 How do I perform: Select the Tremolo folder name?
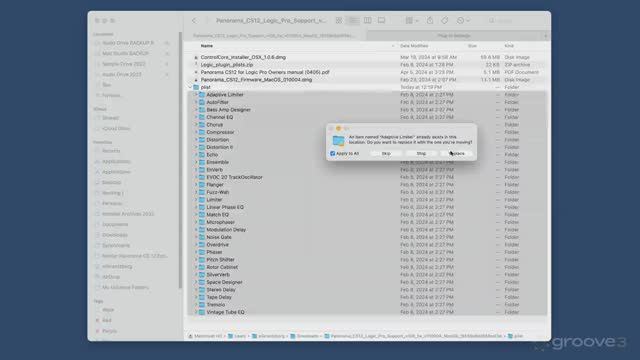[216, 305]
